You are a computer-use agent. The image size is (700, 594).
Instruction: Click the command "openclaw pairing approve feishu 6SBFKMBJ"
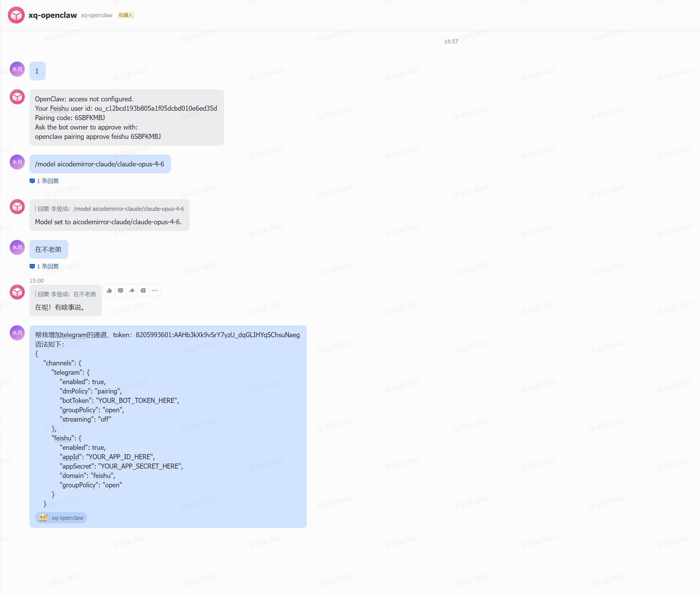98,137
